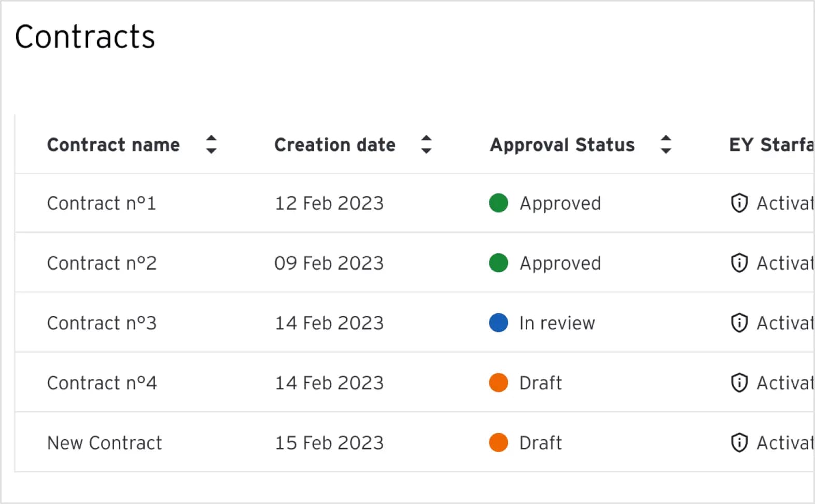The height and width of the screenshot is (504, 815).
Task: Click green status dot for Contract n°1
Action: tap(498, 203)
